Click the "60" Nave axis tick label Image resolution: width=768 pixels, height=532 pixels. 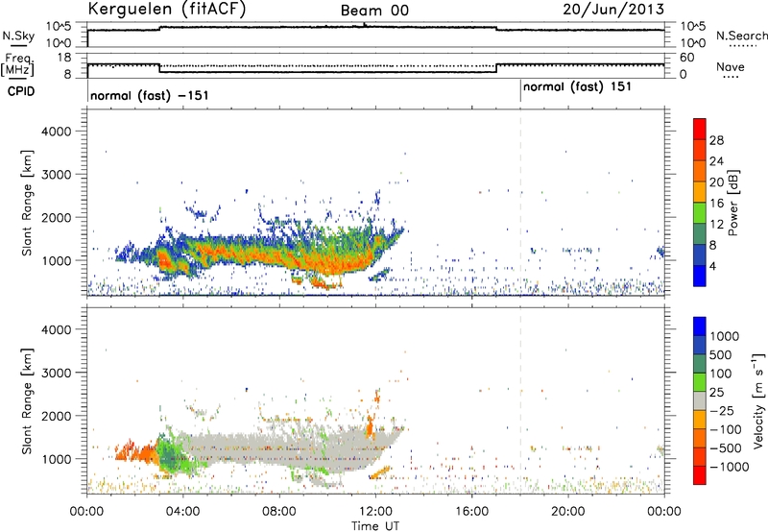686,58
